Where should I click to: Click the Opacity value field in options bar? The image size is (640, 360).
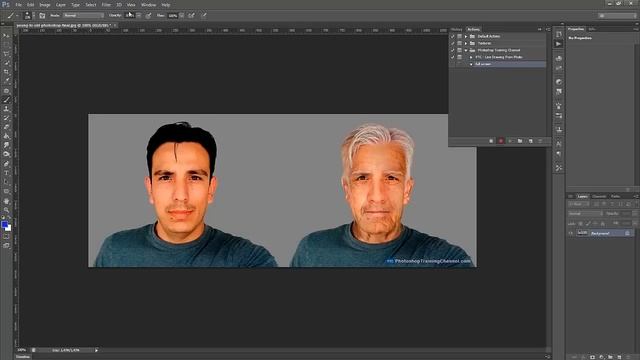click(129, 16)
